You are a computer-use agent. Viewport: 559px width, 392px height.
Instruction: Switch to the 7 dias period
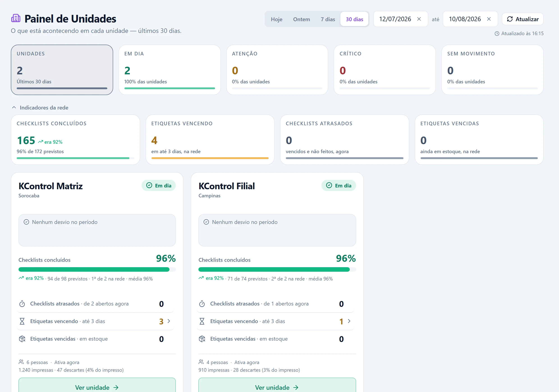click(x=328, y=19)
